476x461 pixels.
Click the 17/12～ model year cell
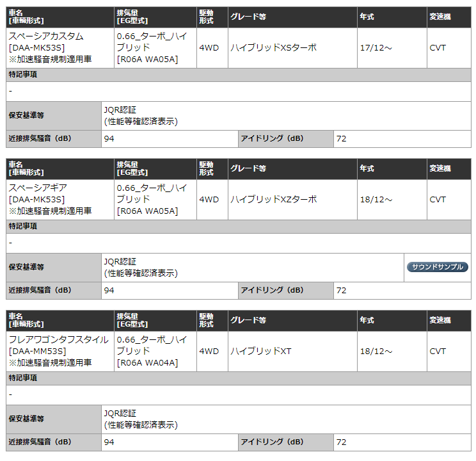click(x=376, y=48)
